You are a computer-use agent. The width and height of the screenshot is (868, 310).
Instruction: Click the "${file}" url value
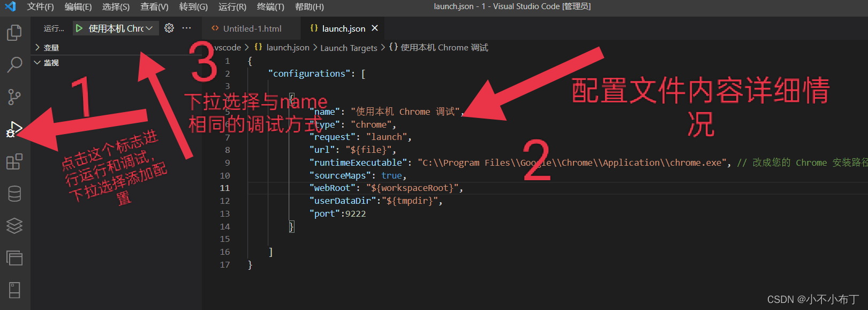coord(368,150)
